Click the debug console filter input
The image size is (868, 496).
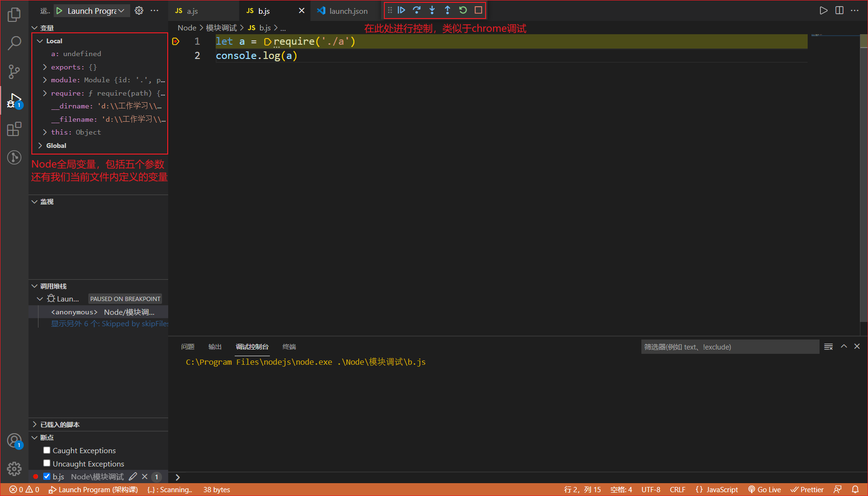pos(729,347)
